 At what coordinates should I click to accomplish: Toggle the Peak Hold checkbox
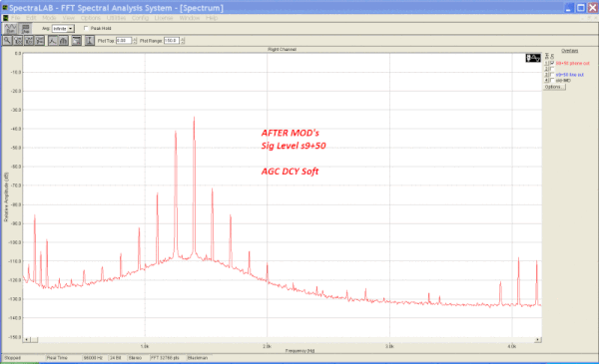(x=86, y=28)
